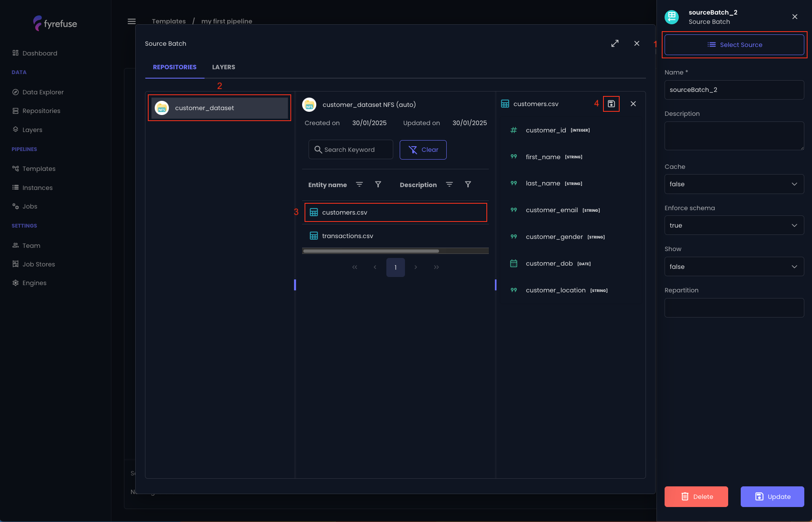Click the Repartition input field
Image resolution: width=812 pixels, height=522 pixels.
[x=734, y=308]
